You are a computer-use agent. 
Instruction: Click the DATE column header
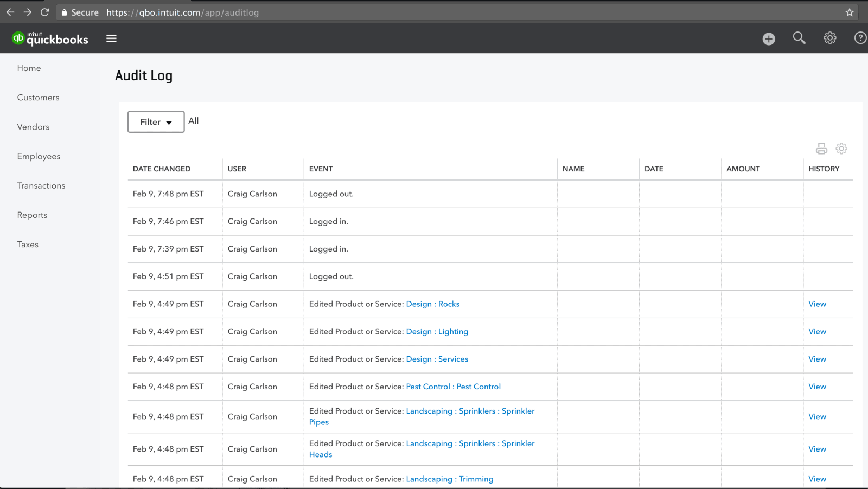coord(654,169)
